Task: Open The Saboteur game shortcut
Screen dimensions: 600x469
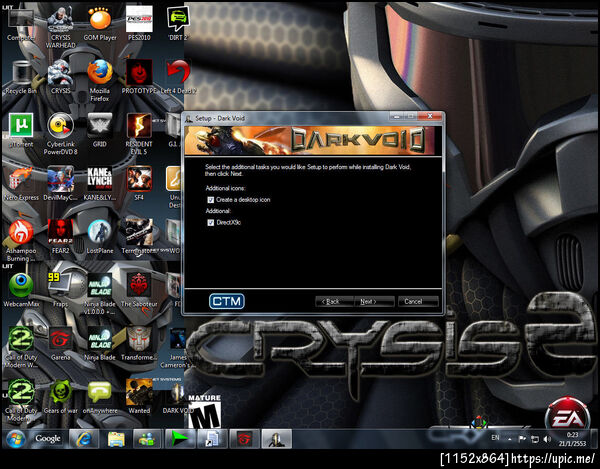Action: point(139,290)
